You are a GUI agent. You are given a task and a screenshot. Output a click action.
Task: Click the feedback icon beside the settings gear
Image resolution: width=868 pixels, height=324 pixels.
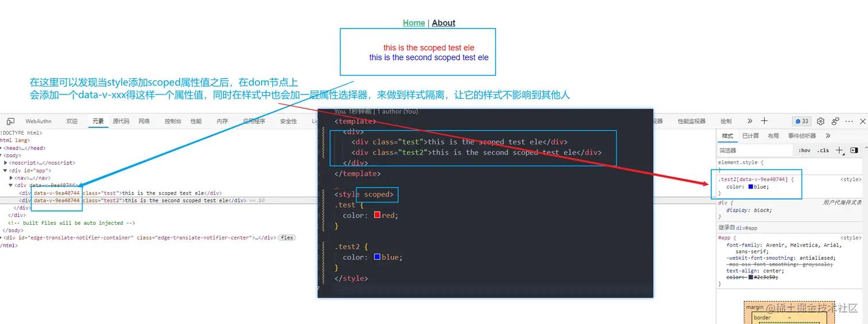tap(835, 121)
